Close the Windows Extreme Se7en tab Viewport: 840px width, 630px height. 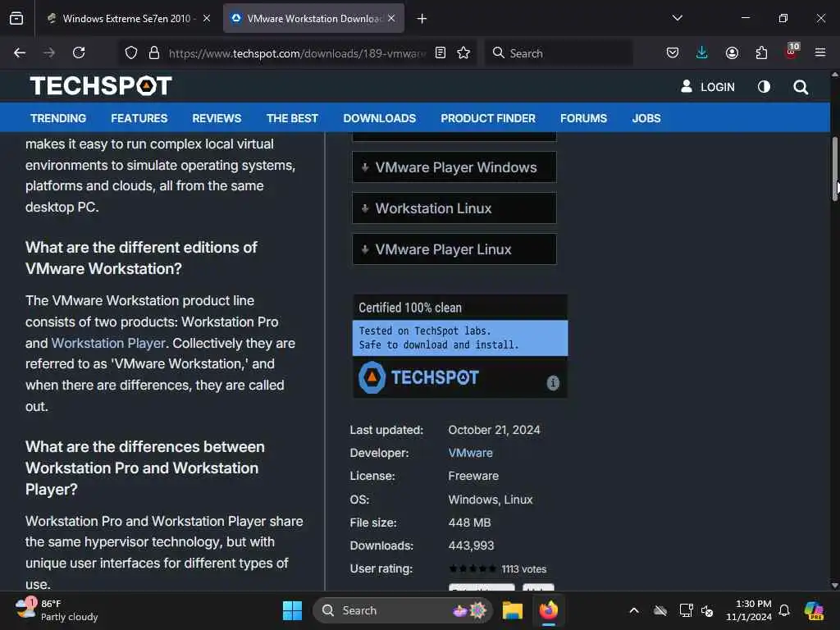point(206,18)
